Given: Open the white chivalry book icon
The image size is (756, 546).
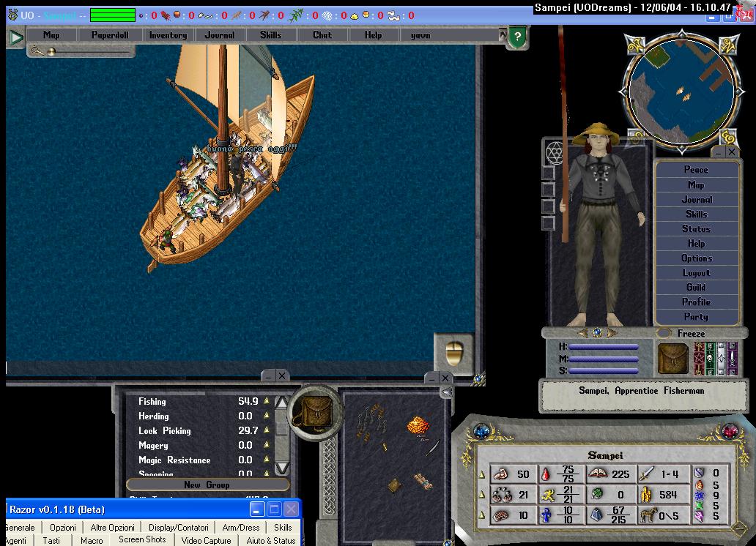Looking at the screenshot, I should (x=722, y=358).
